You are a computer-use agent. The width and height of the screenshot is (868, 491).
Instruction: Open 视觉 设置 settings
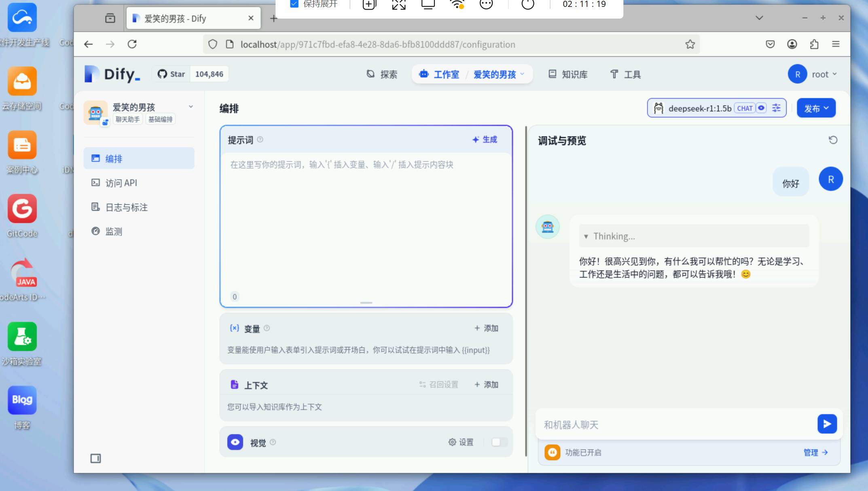[x=461, y=442]
